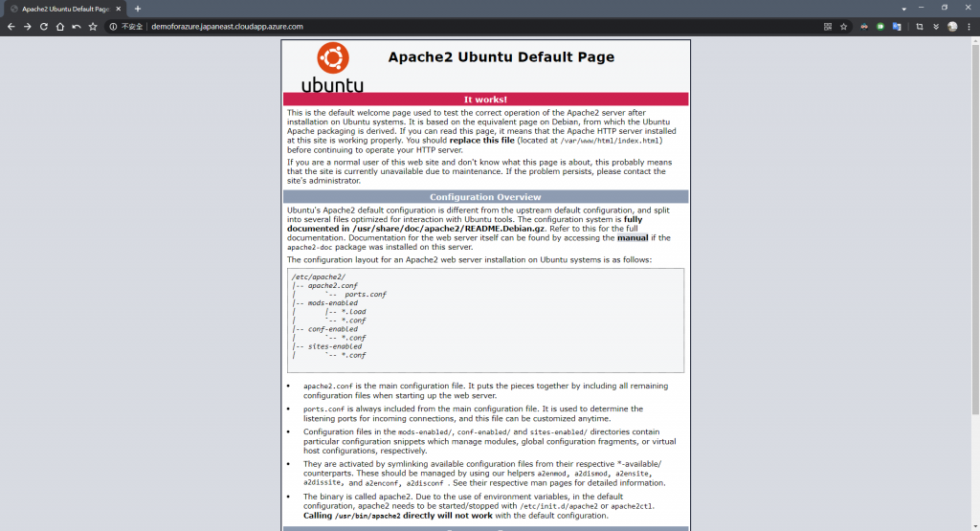Close the Apache2 Ubuntu Default Page tab
Viewport: 980px width, 531px height.
pos(118,9)
